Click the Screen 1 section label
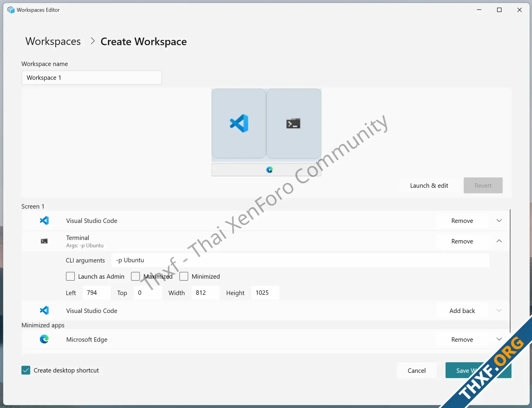Screen dimensions: 532x408 pos(33,206)
